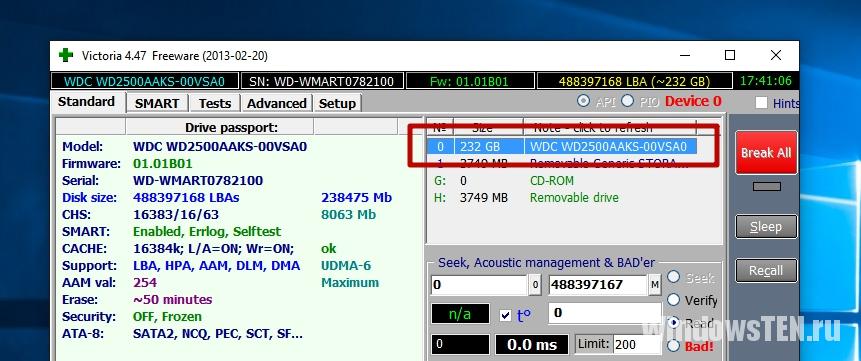Screen dimensions: 861x361
Task: Click the Device 0 label
Action: tap(693, 101)
